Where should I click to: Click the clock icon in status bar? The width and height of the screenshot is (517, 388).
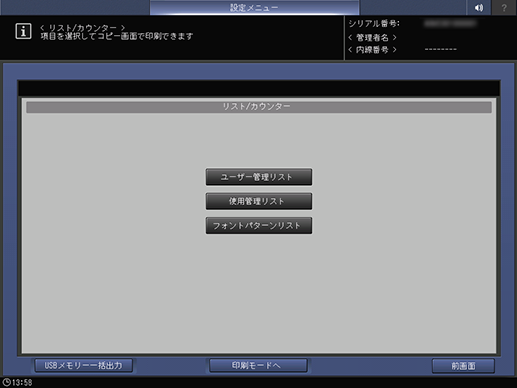tap(6, 382)
